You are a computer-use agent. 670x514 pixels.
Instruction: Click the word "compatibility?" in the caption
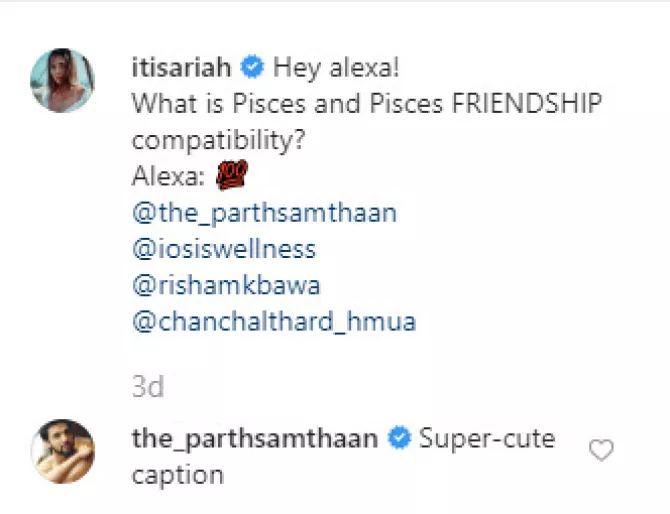218,140
